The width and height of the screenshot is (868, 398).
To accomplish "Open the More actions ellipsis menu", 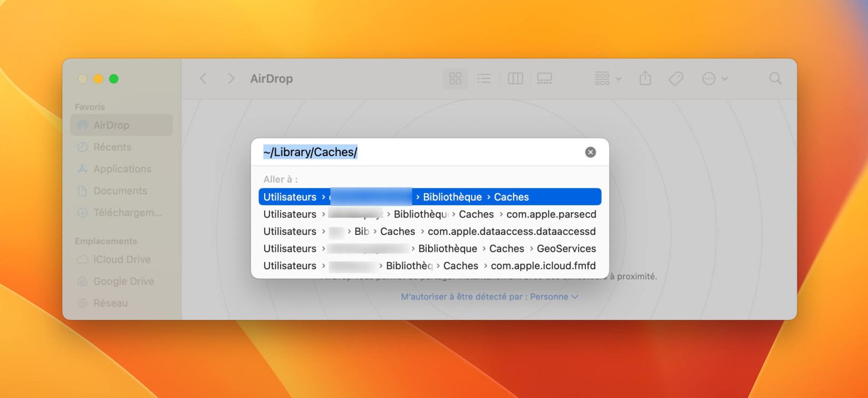I will (715, 79).
